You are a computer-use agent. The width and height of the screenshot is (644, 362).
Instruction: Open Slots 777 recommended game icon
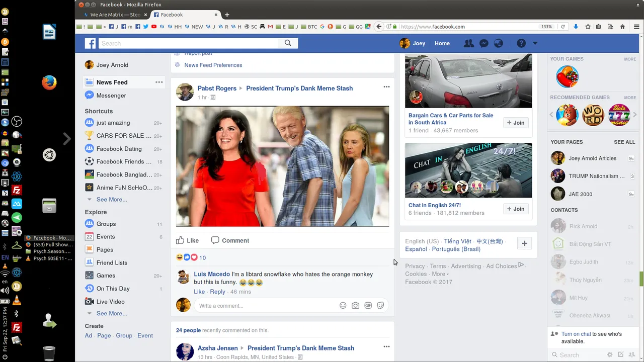[x=619, y=115]
